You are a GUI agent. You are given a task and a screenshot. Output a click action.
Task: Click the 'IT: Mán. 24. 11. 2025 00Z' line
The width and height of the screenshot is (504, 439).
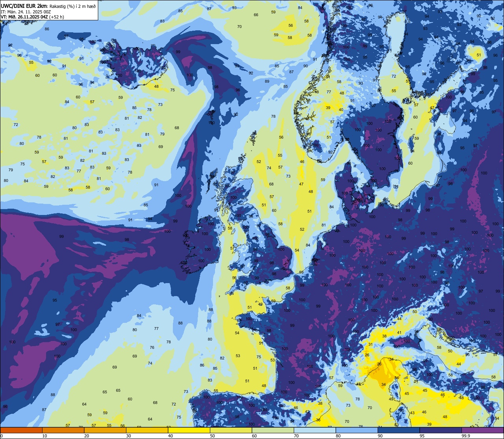26,12
